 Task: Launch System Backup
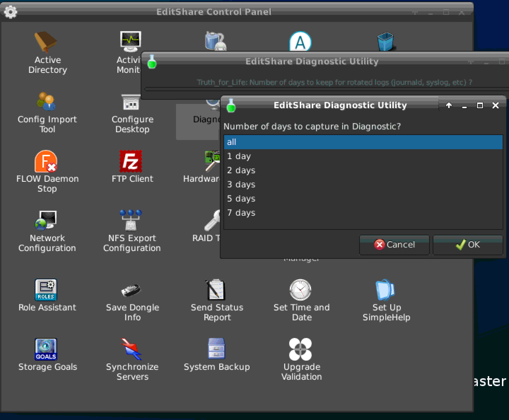[217, 355]
